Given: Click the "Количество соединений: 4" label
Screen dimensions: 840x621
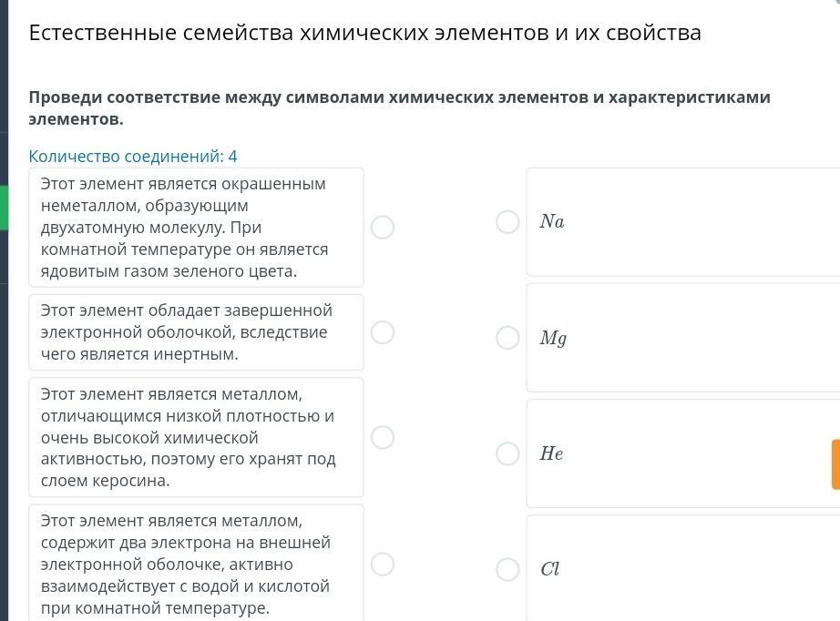Looking at the screenshot, I should pos(133,157).
